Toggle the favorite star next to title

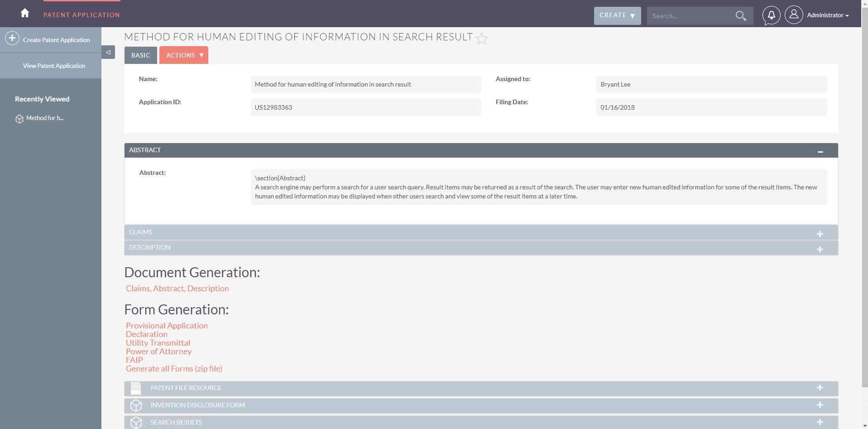tap(482, 39)
